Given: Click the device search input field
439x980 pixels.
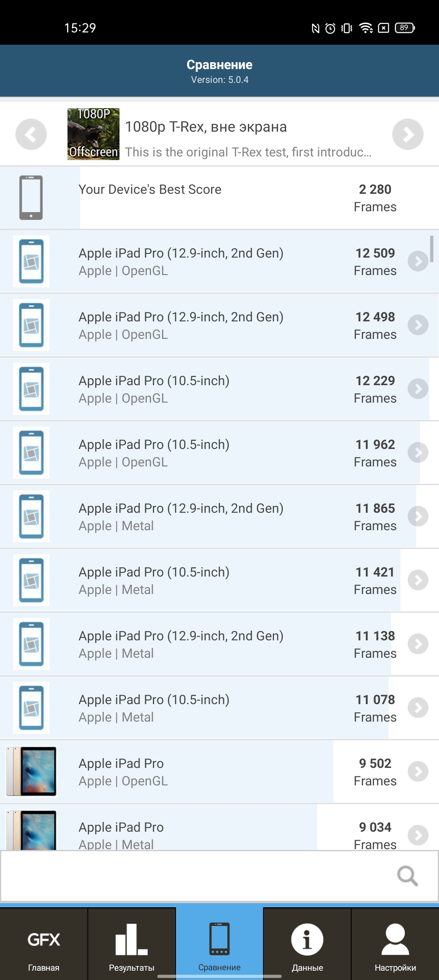Looking at the screenshot, I should point(195,876).
